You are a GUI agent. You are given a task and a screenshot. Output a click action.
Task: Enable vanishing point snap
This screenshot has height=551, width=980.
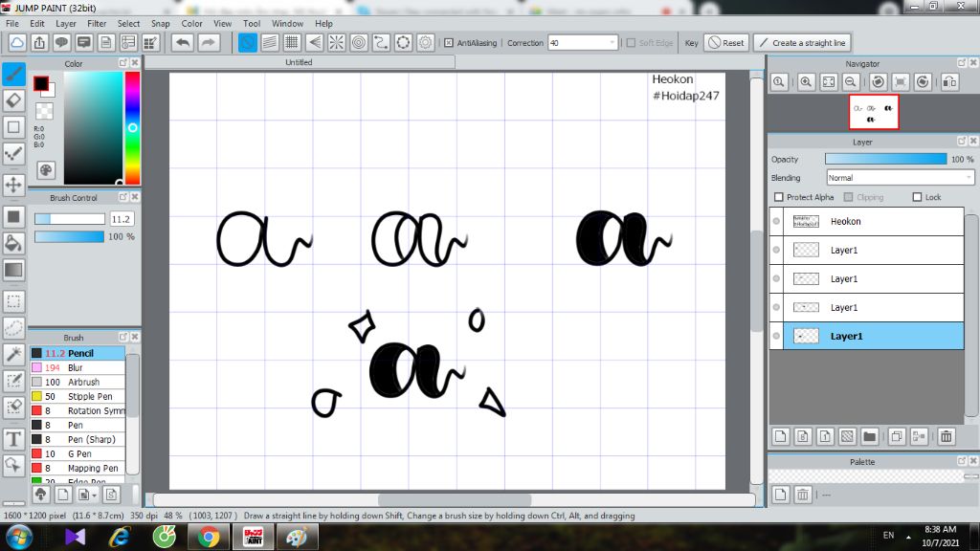click(x=314, y=42)
